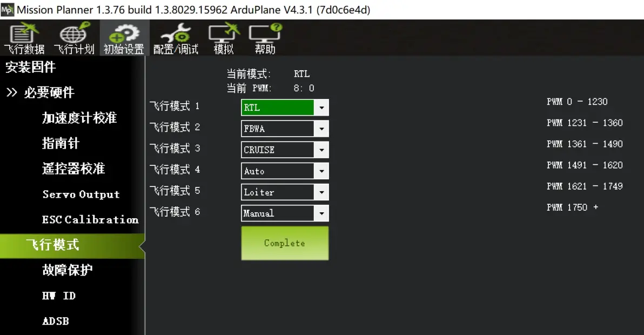Click the 当前 PWM value 8: 0

pos(304,88)
